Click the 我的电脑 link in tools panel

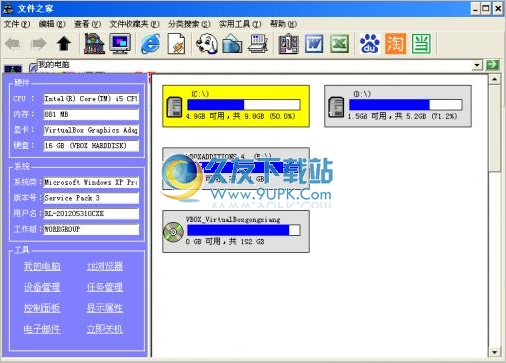(42, 266)
